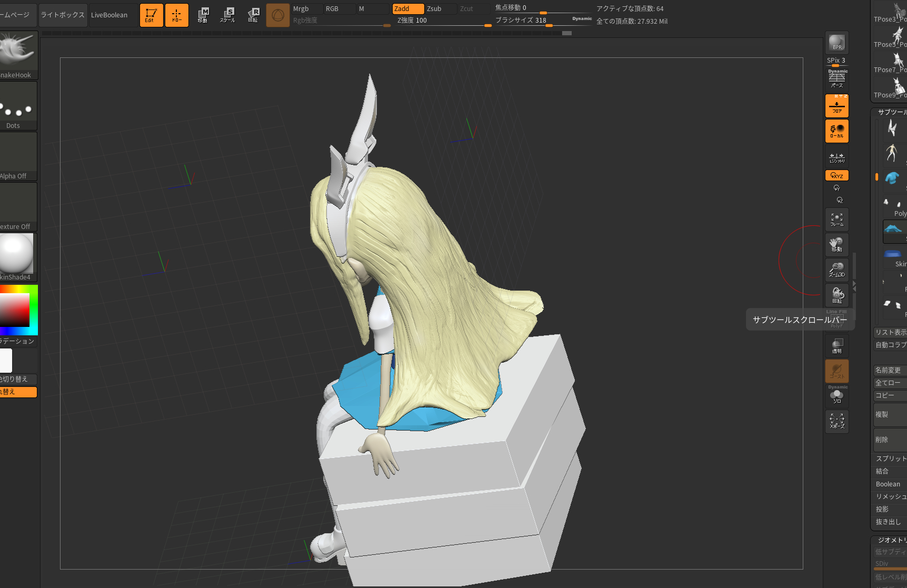Viewport: 907px width, 588px height.
Task: Pick a color in the color picker square
Action: click(x=14, y=310)
